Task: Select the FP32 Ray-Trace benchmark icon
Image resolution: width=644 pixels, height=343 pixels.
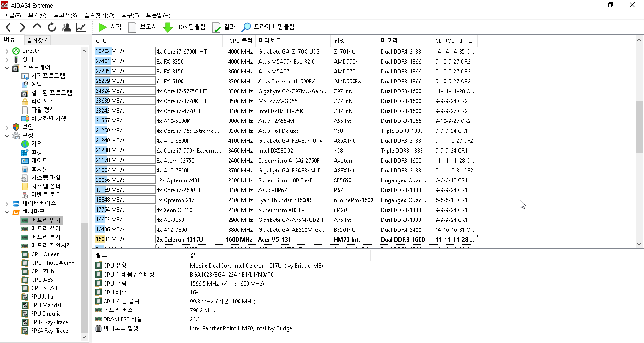Action: tap(25, 322)
